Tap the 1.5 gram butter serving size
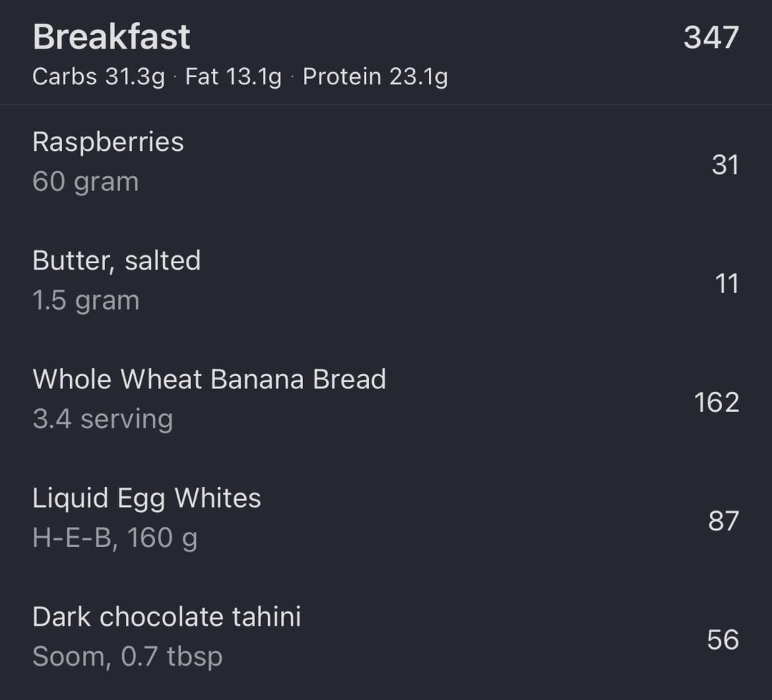 86,301
